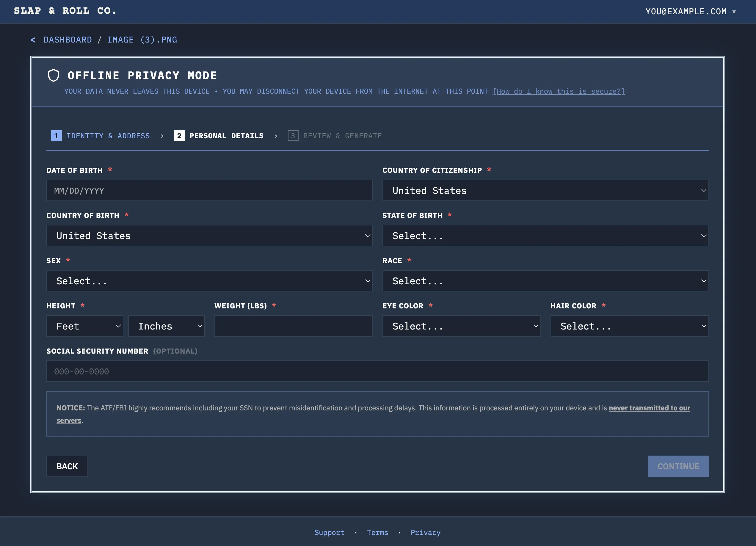Expand the Race dropdown
Screen dimensions: 756x546
(545, 281)
